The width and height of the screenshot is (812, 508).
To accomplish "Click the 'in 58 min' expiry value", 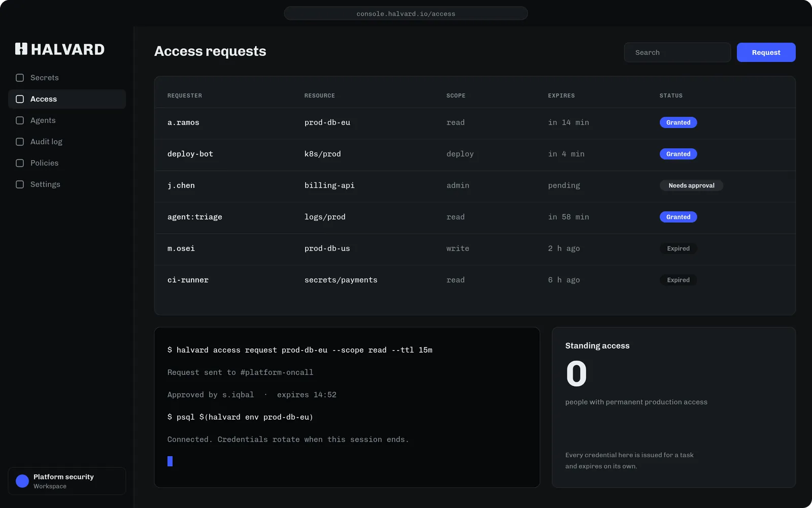I will pos(568,217).
